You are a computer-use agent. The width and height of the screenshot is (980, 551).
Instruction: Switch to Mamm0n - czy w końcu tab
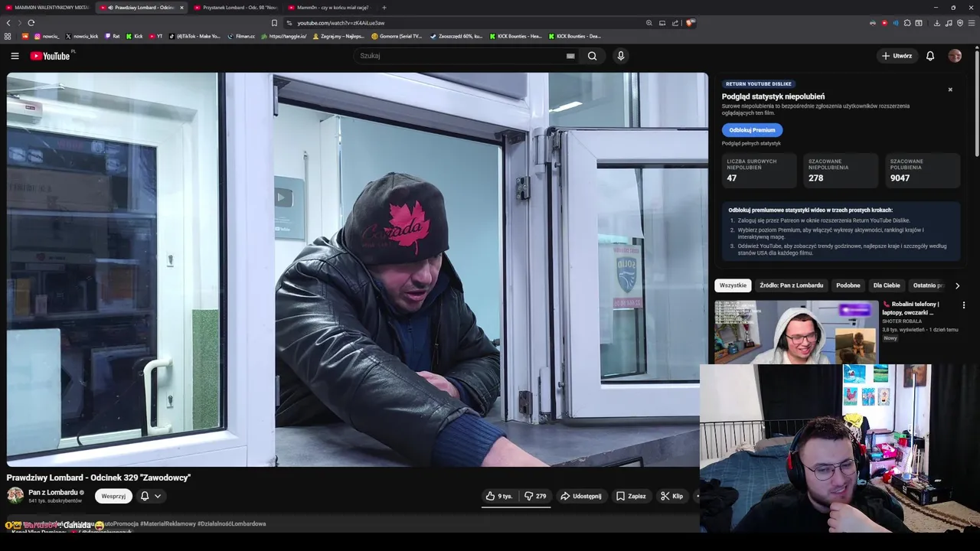pyautogui.click(x=328, y=8)
